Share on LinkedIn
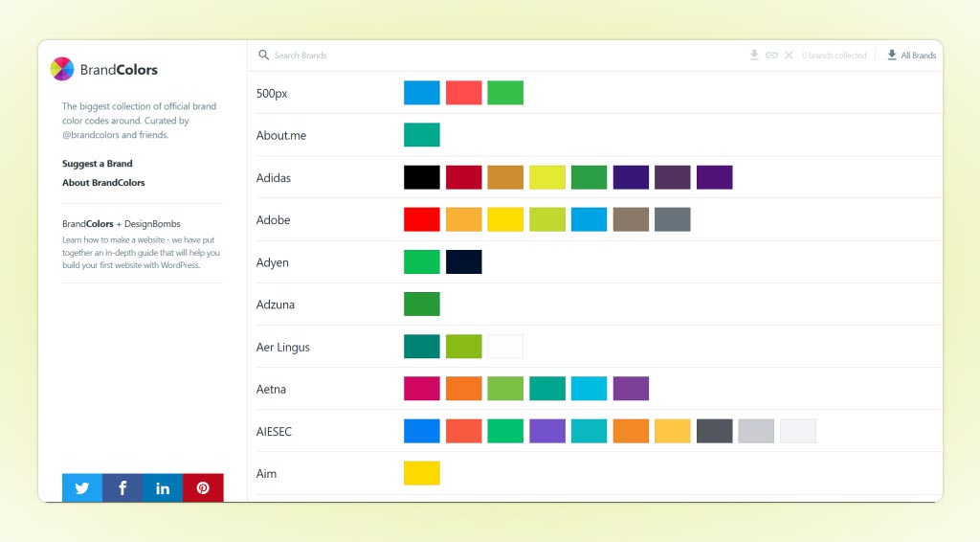The height and width of the screenshot is (542, 980). (x=163, y=487)
